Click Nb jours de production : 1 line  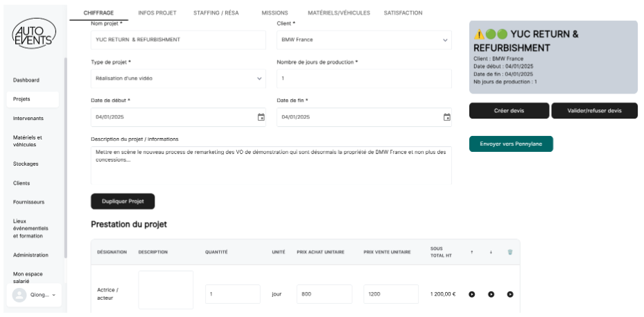tap(505, 82)
